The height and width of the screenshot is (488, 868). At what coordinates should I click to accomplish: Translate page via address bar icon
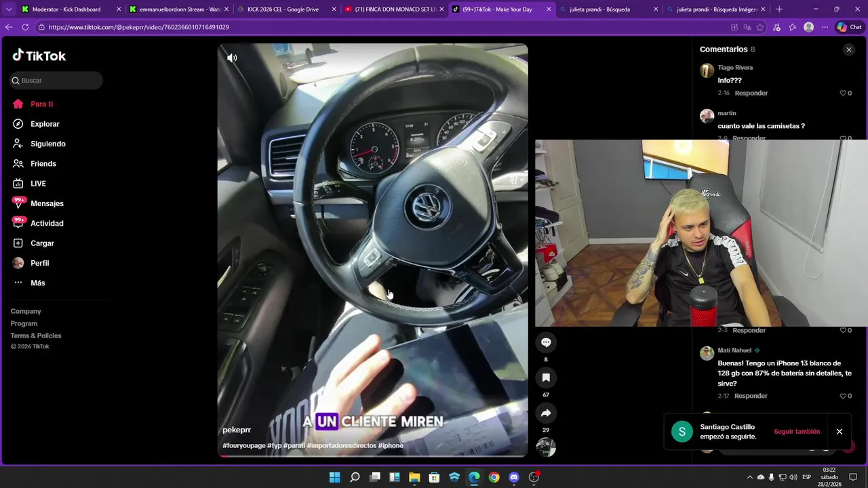pos(747,27)
